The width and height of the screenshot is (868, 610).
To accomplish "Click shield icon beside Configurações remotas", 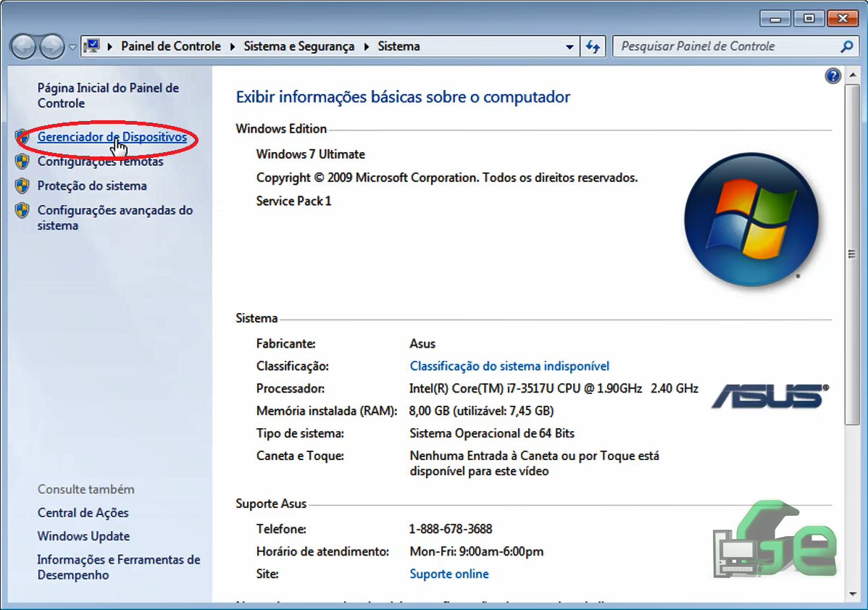I will 22,161.
